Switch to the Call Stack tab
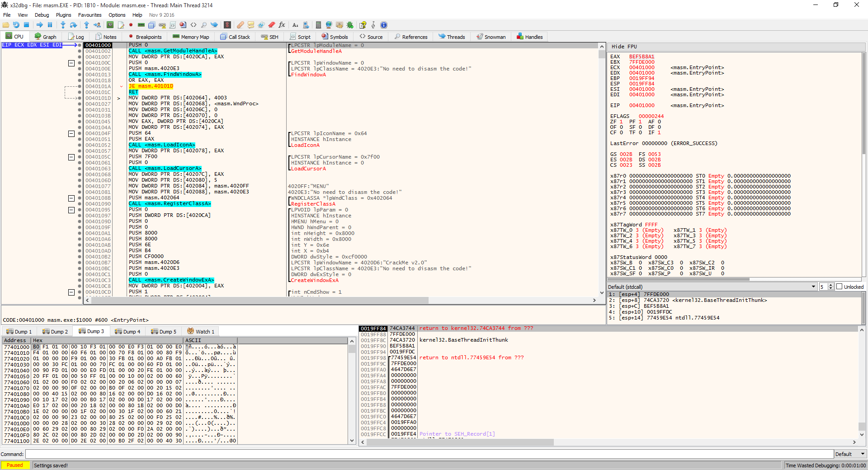The height and width of the screenshot is (470, 868). click(x=235, y=37)
